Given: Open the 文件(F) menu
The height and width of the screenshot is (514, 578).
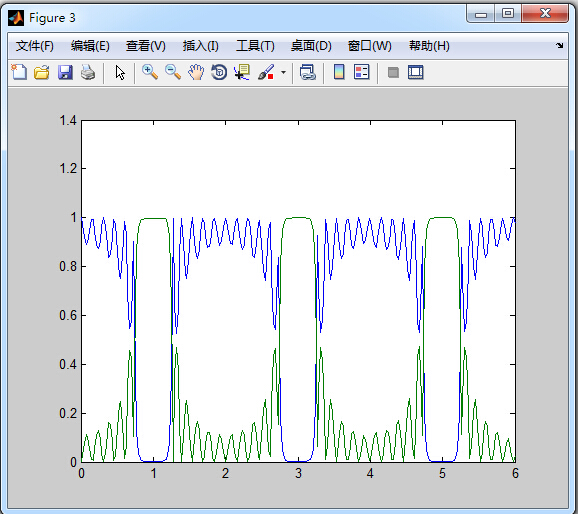Looking at the screenshot, I should (x=35, y=46).
